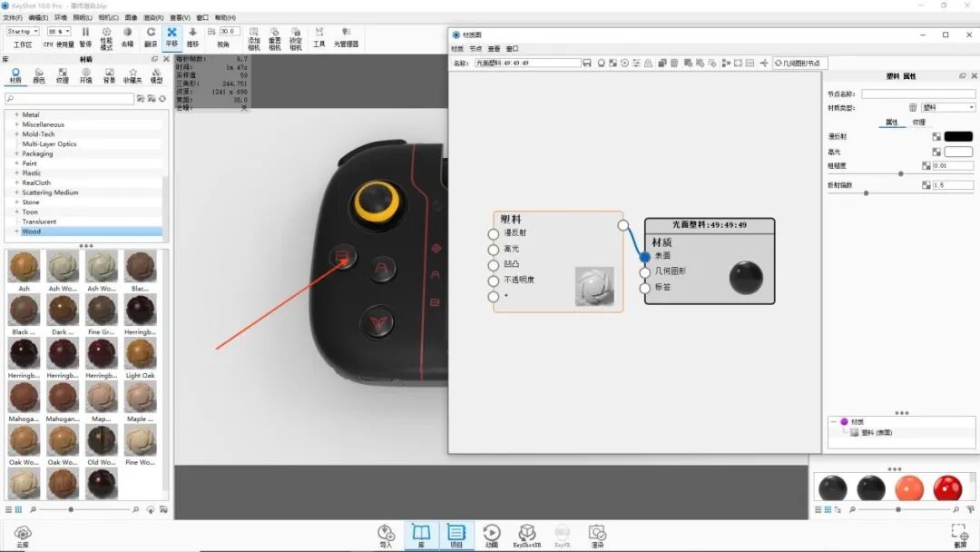Switch to the 纹理 tab in properties panel
This screenshot has width=980, height=552.
(x=920, y=121)
